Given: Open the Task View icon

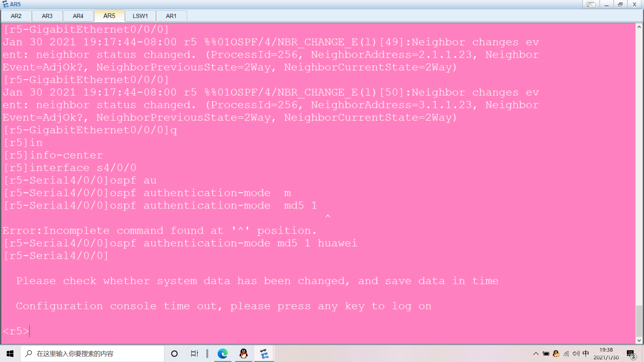Looking at the screenshot, I should coord(194,354).
